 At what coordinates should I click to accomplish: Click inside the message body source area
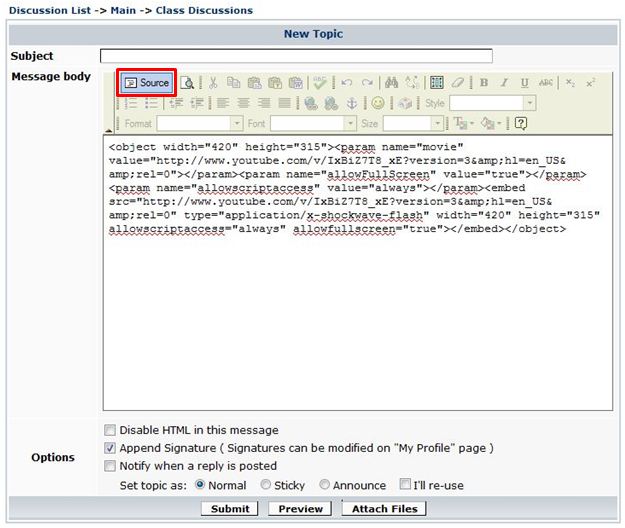358,273
